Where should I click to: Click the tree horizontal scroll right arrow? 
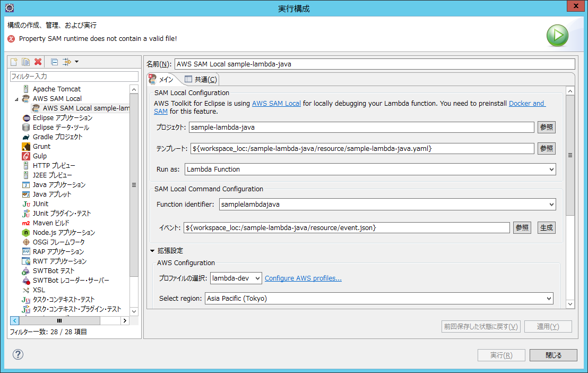pyautogui.click(x=125, y=320)
